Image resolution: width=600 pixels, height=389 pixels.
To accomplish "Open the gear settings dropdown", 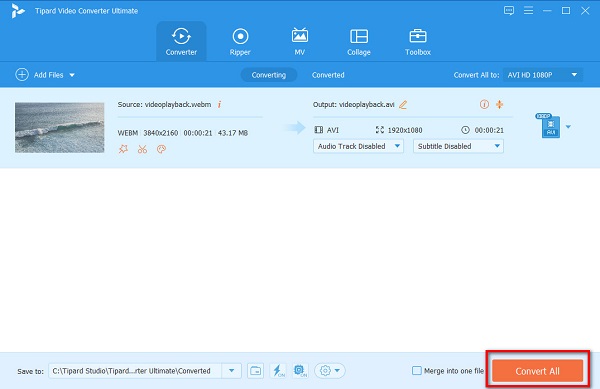I will pyautogui.click(x=329, y=371).
